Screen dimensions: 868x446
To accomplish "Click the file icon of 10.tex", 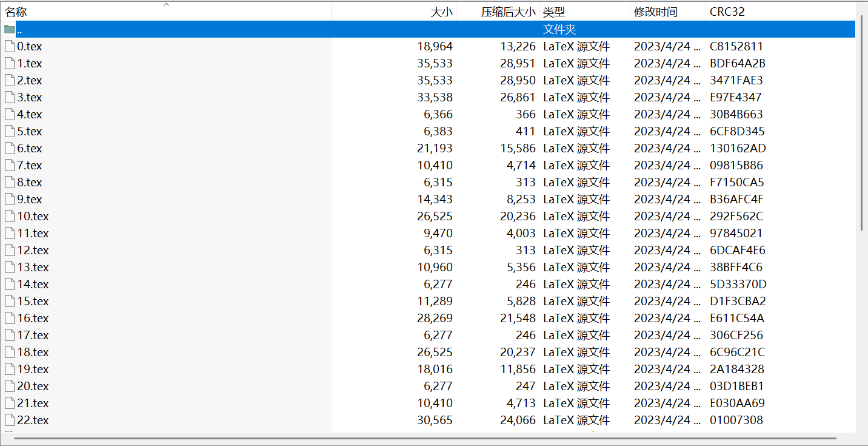I will 10,216.
